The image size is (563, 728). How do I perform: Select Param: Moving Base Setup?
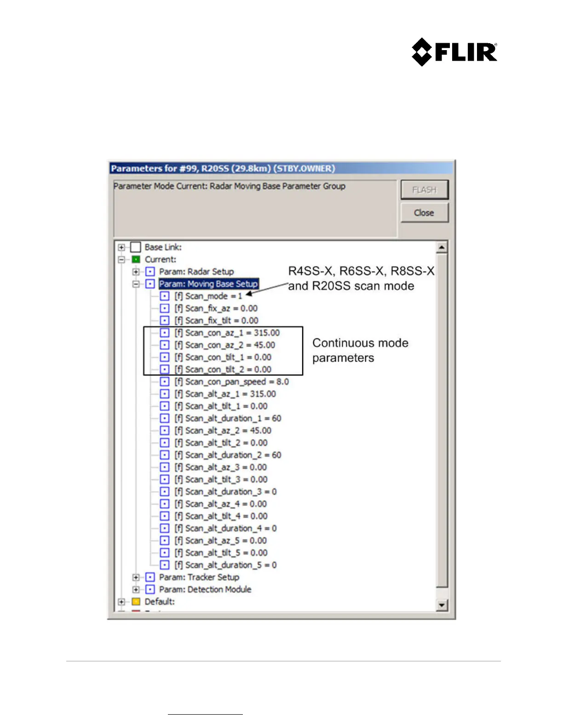pyautogui.click(x=208, y=284)
